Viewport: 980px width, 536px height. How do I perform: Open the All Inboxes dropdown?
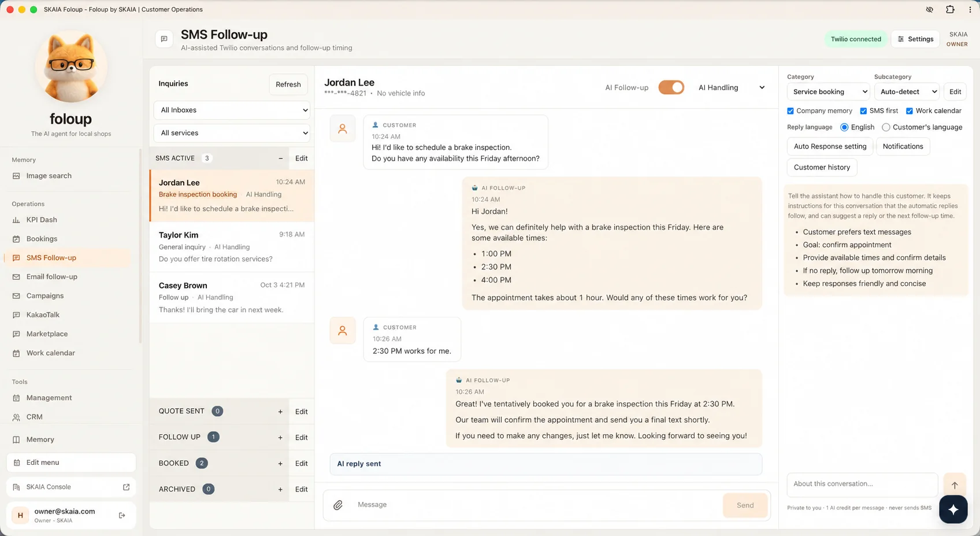[232, 110]
